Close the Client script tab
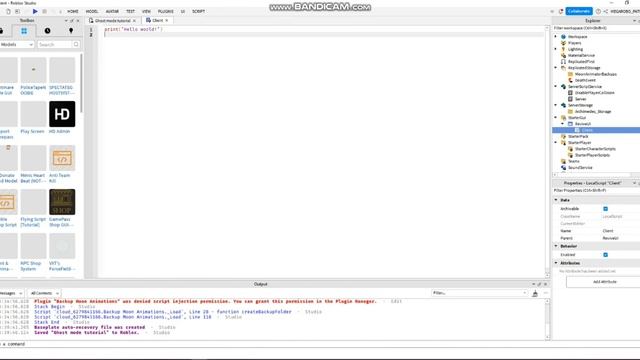The image size is (640, 360). click(x=167, y=20)
